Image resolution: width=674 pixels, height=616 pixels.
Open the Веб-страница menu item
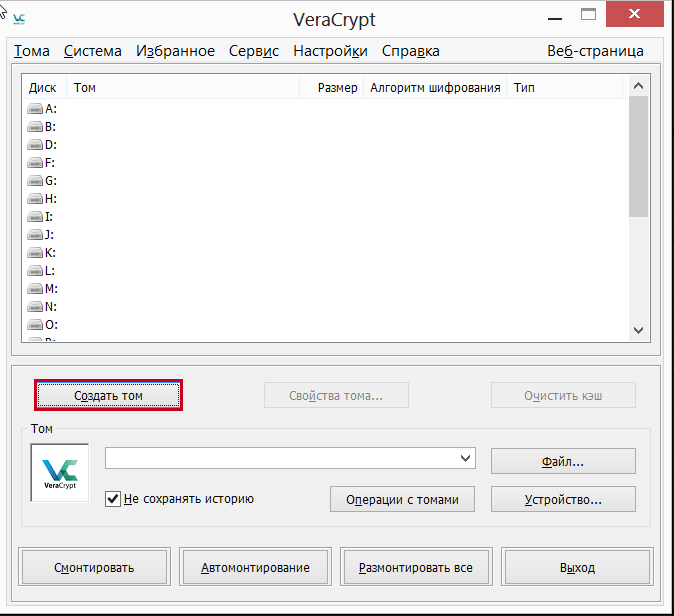coord(595,51)
